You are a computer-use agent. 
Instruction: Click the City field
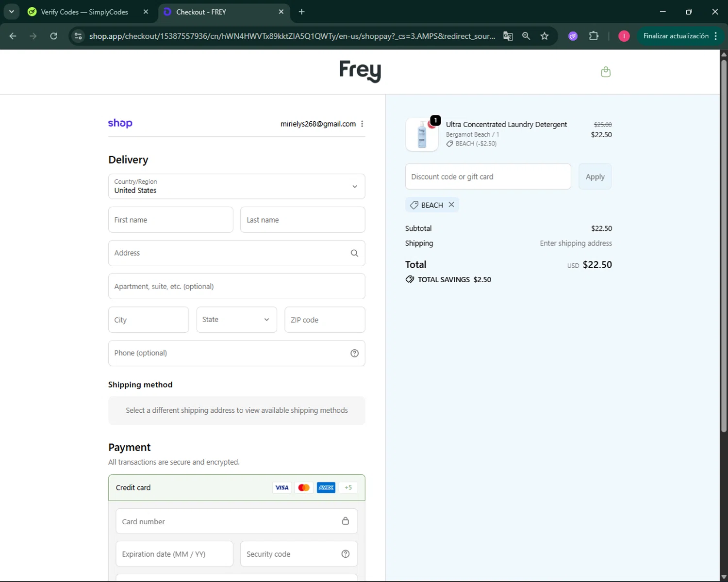pos(149,320)
